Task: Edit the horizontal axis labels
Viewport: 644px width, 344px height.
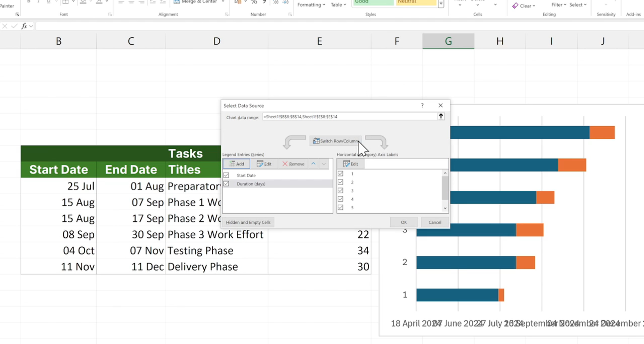Action: pyautogui.click(x=351, y=164)
